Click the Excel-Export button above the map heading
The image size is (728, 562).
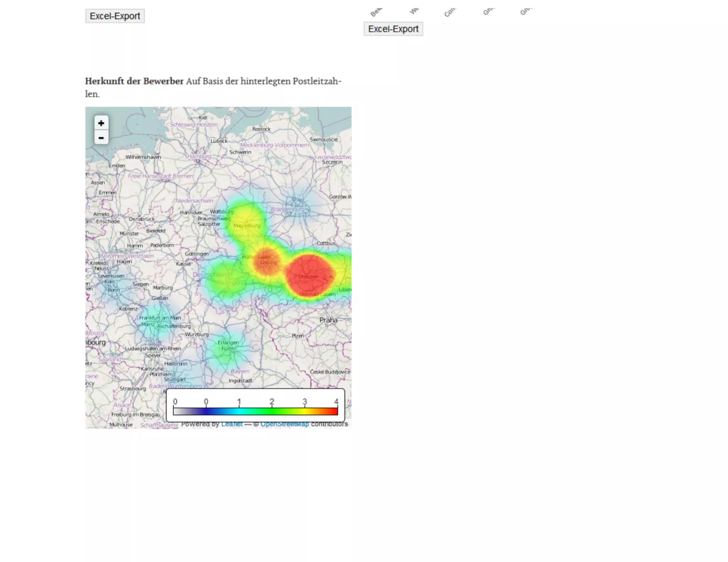[x=115, y=16]
